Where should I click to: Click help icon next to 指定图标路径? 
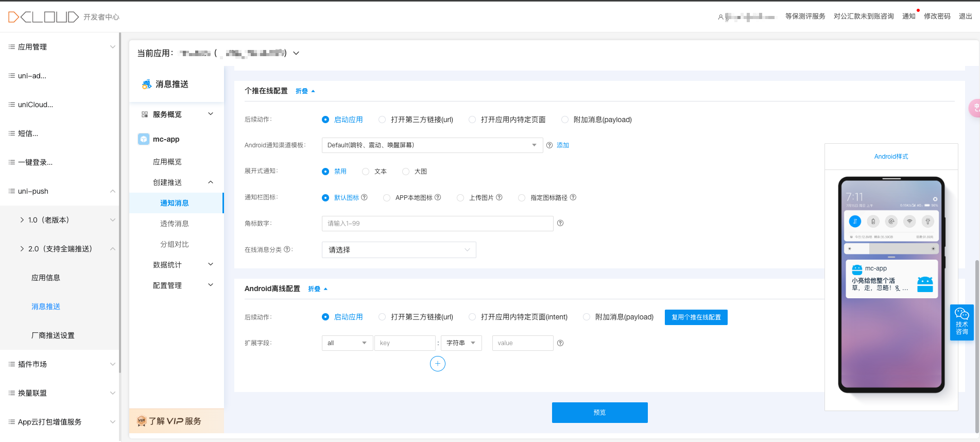point(573,197)
